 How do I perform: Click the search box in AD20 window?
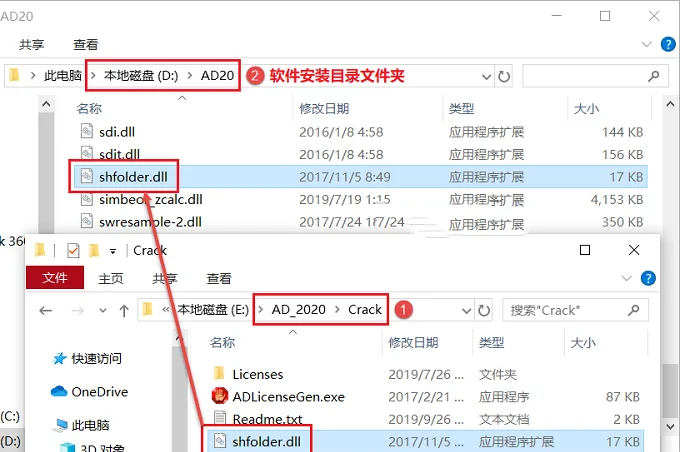[595, 76]
